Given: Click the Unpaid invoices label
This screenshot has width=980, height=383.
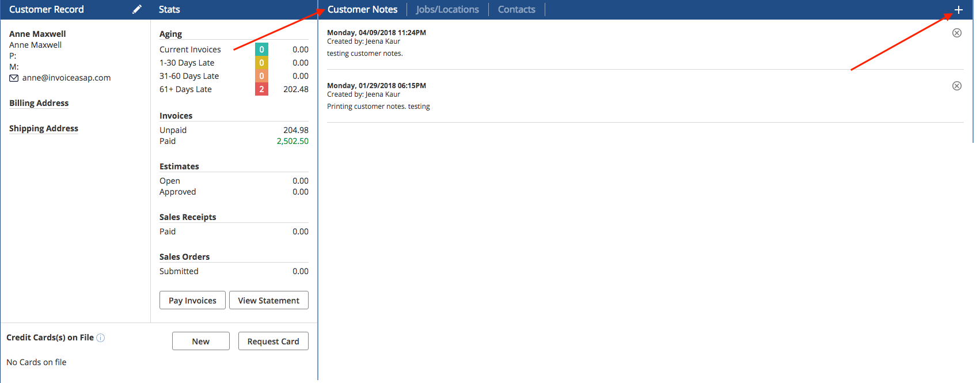Looking at the screenshot, I should [x=173, y=130].
